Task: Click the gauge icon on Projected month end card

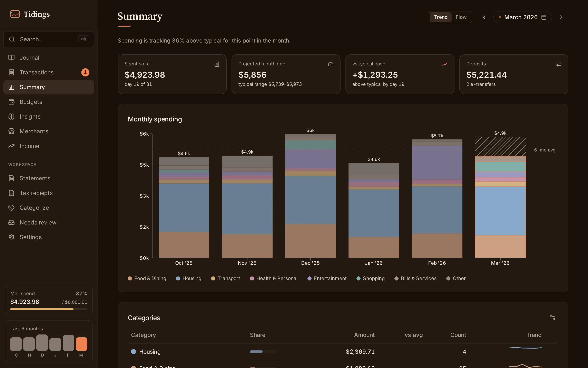Action: 331,64
